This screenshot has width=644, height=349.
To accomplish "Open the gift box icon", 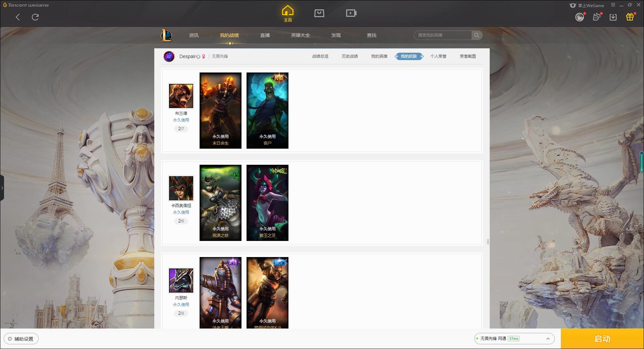I will 630,17.
